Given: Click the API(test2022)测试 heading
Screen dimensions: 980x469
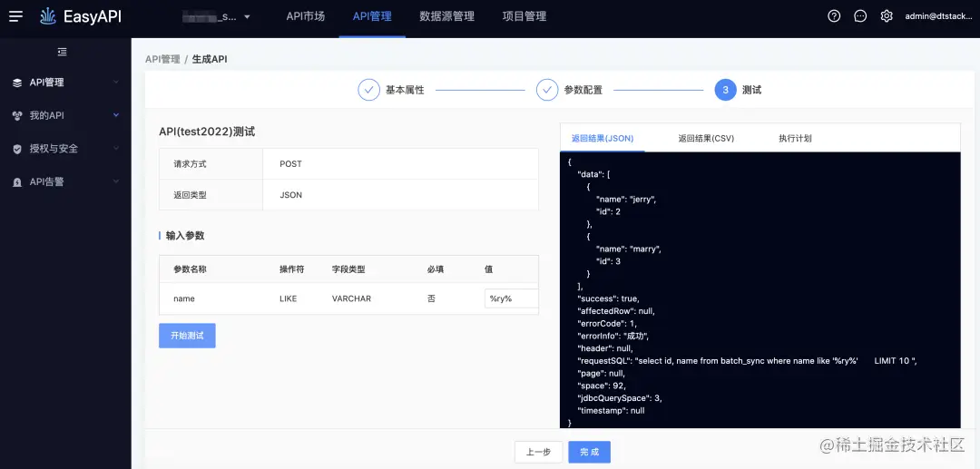Looking at the screenshot, I should (x=207, y=132).
